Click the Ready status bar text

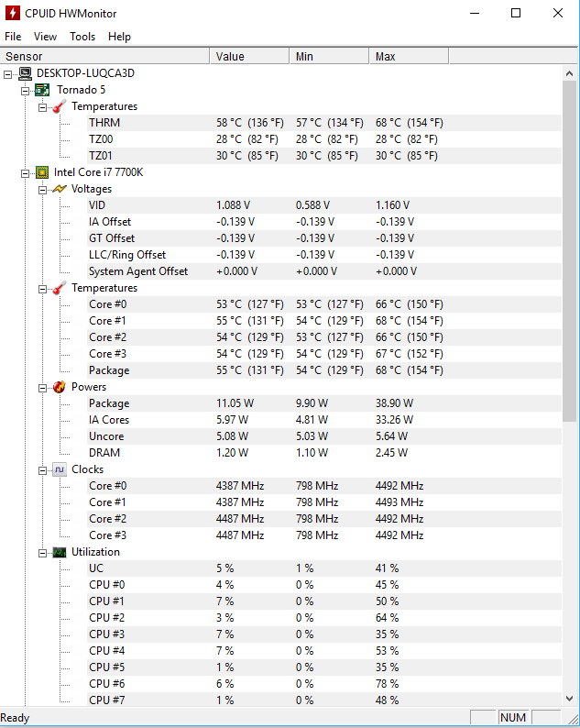15,718
